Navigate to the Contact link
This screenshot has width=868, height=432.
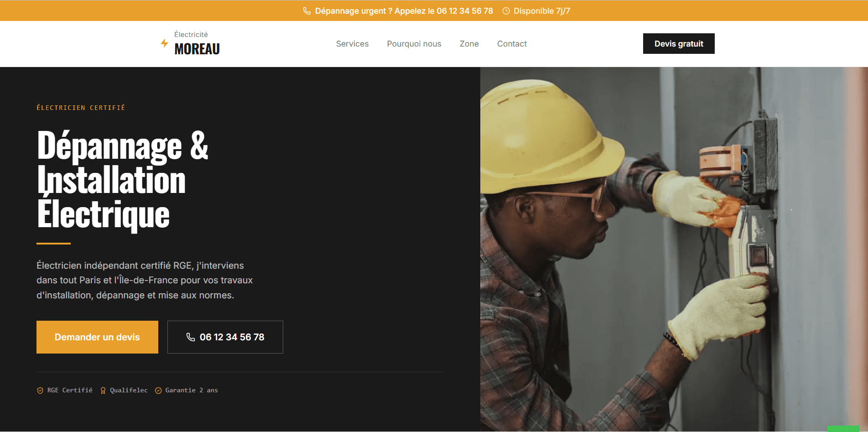click(x=512, y=44)
